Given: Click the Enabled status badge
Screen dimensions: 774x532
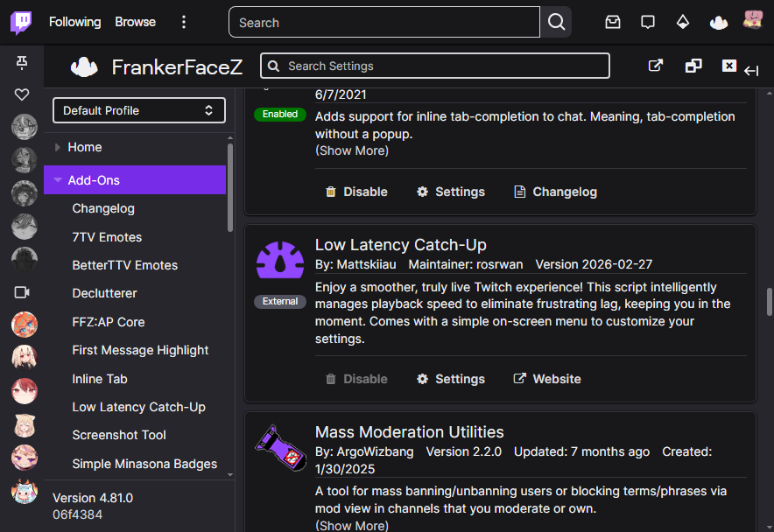Looking at the screenshot, I should pos(280,115).
